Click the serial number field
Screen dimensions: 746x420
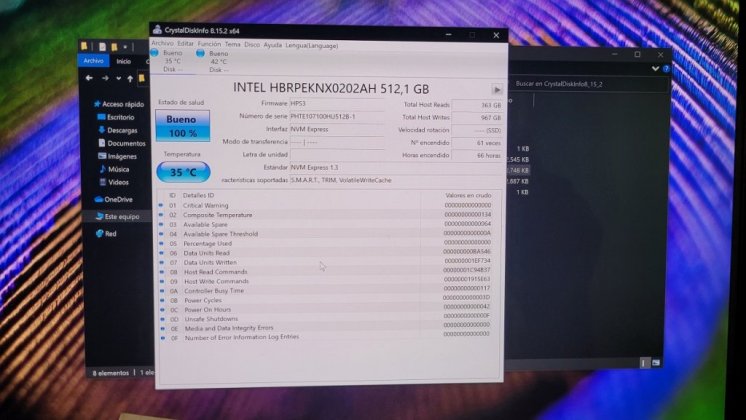click(x=337, y=116)
